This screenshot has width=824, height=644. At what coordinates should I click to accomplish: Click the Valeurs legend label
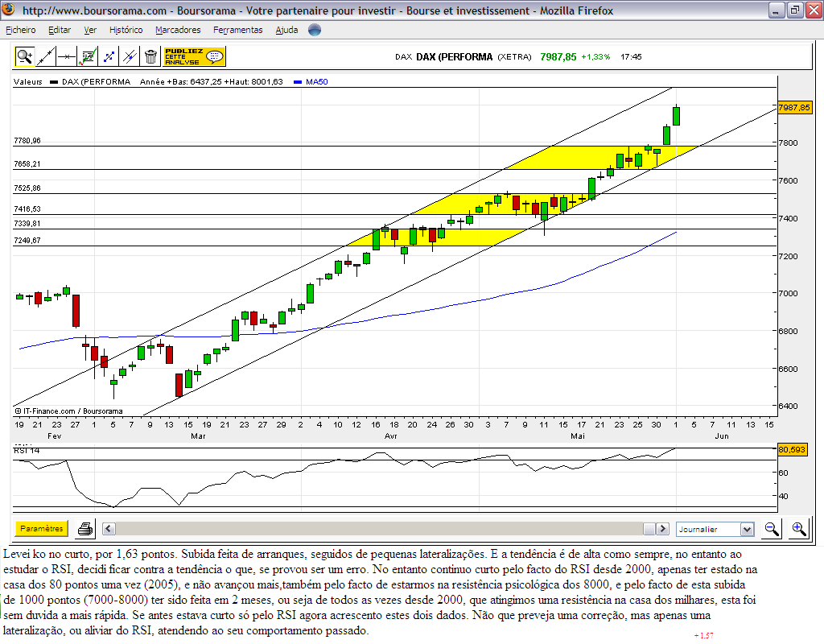tap(28, 81)
